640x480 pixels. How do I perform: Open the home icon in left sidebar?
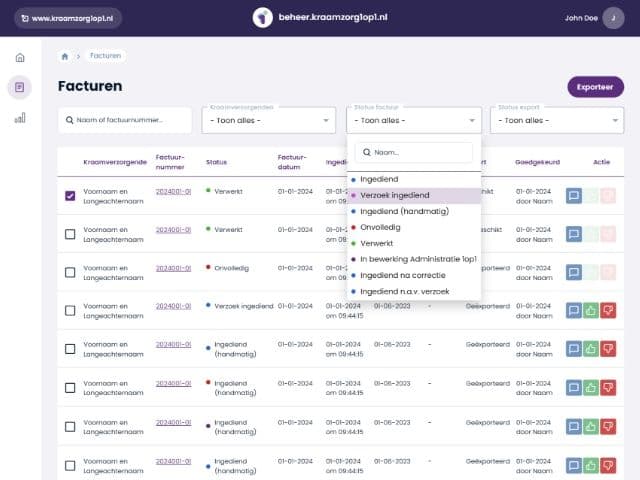click(x=20, y=57)
